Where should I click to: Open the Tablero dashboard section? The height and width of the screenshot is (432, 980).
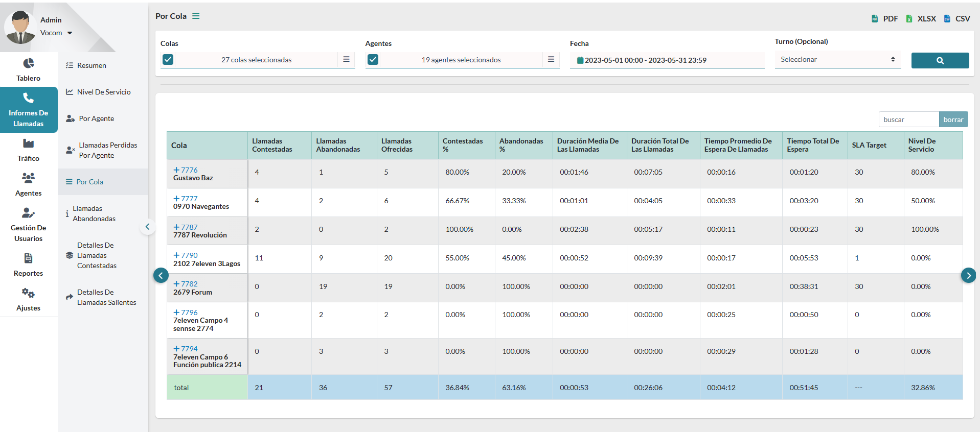coord(29,69)
